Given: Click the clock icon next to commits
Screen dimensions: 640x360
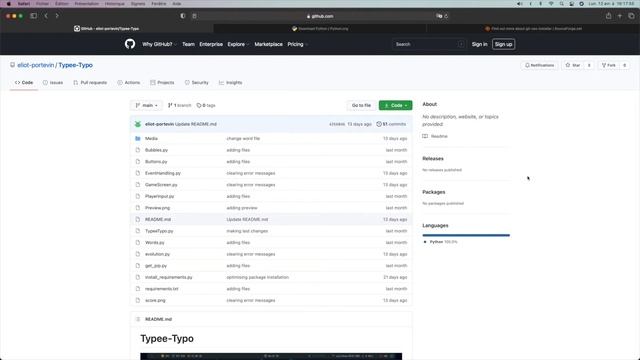Looking at the screenshot, I should pos(379,124).
